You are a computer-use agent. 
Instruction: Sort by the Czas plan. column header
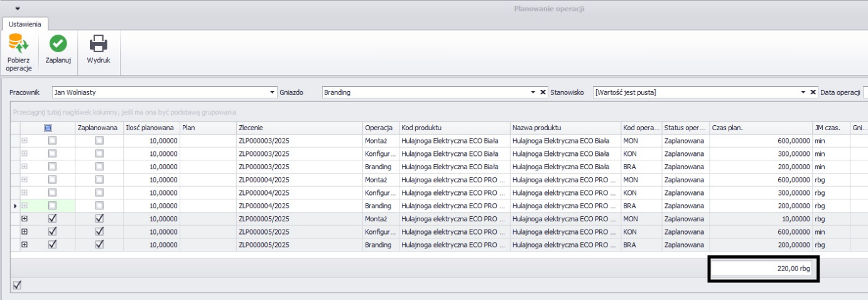tap(760, 128)
